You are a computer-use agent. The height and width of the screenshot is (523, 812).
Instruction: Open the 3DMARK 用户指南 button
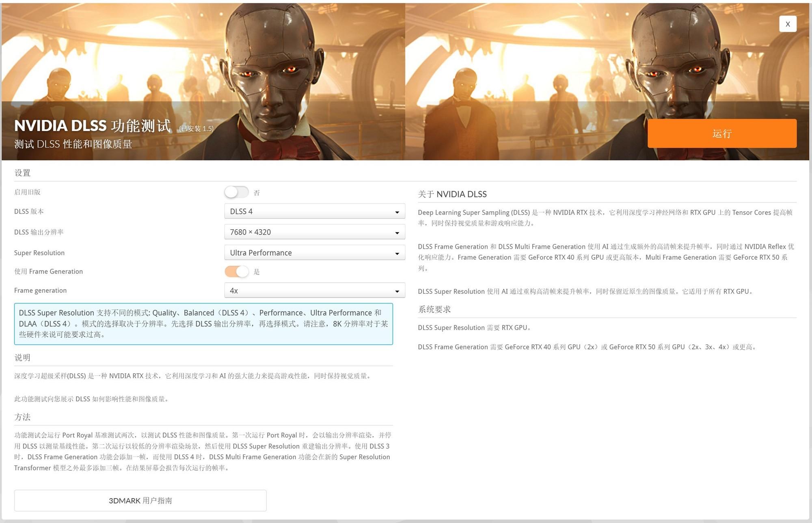pos(140,500)
